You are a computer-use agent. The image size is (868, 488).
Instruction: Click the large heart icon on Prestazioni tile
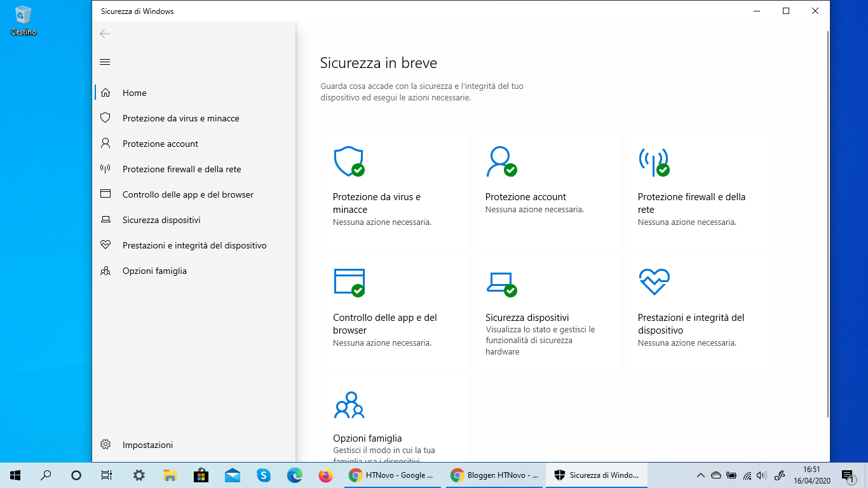click(x=654, y=281)
